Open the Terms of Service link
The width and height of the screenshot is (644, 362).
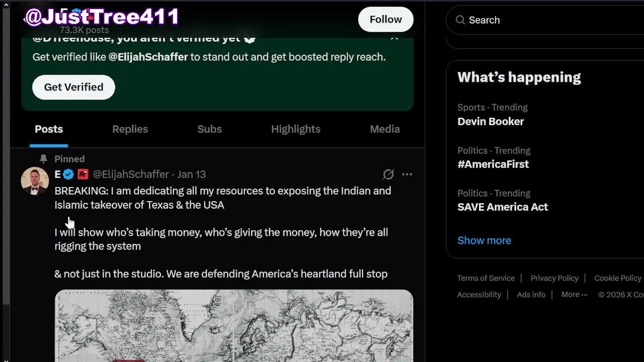point(486,278)
